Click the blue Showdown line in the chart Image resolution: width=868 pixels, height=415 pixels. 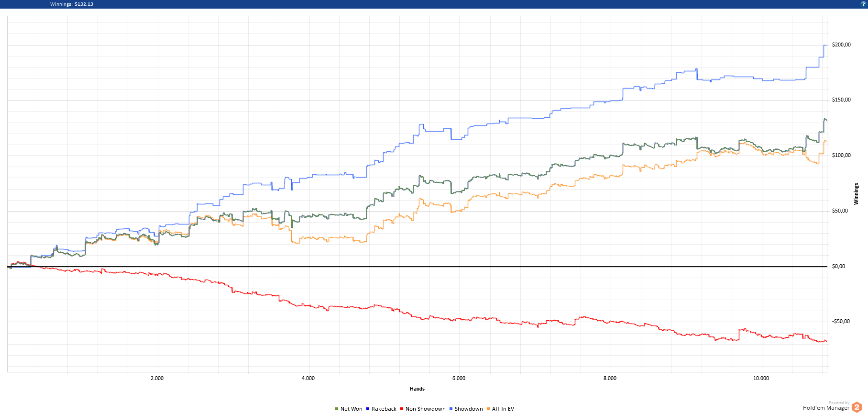526,118
